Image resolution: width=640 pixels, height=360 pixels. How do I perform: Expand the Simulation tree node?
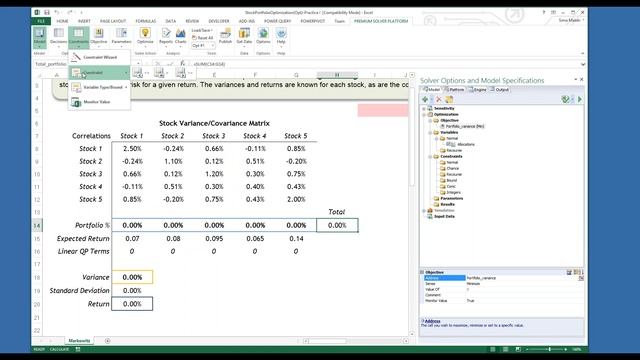click(424, 211)
